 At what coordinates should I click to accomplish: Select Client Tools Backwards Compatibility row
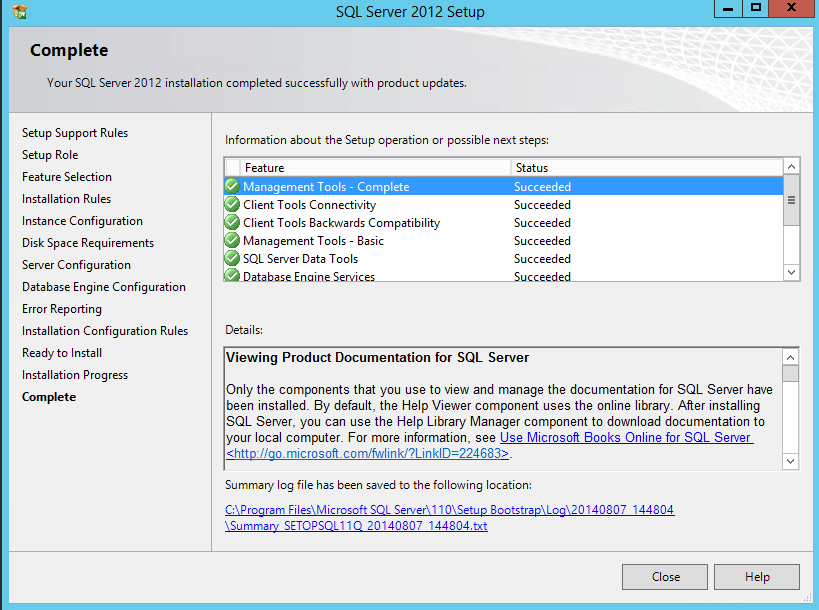504,222
